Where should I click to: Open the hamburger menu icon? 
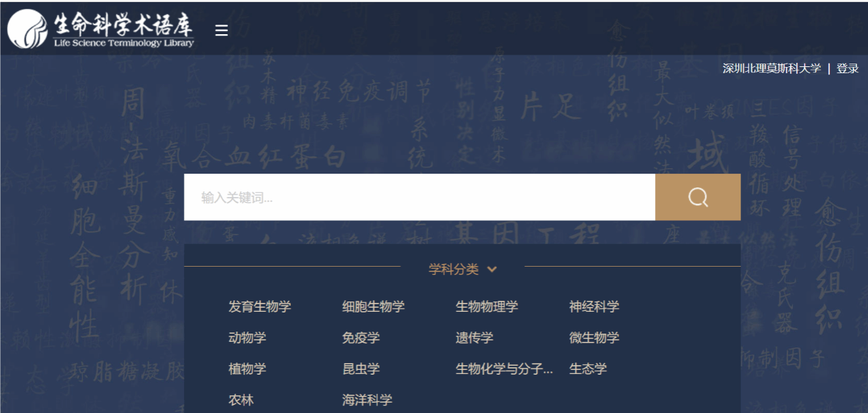click(x=221, y=30)
